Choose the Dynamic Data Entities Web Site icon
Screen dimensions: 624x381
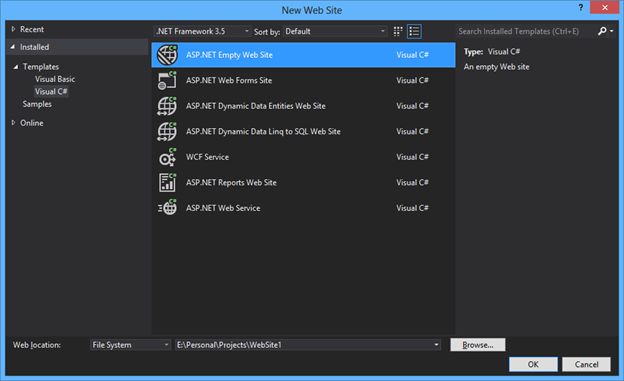[x=167, y=106]
